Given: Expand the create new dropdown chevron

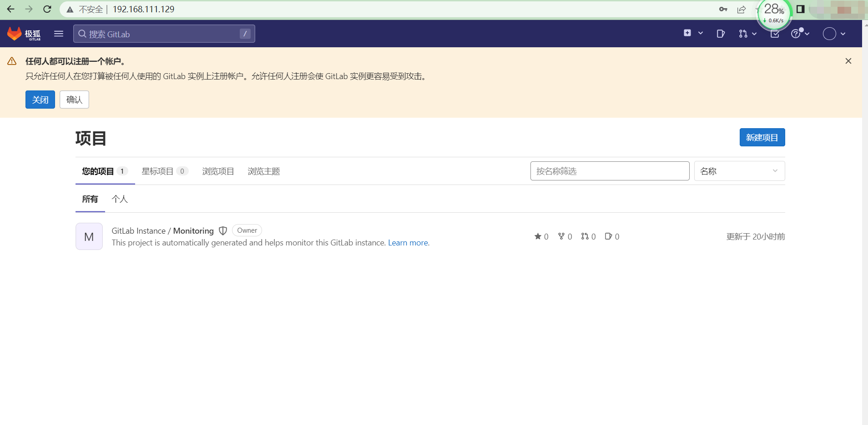Looking at the screenshot, I should coord(701,33).
